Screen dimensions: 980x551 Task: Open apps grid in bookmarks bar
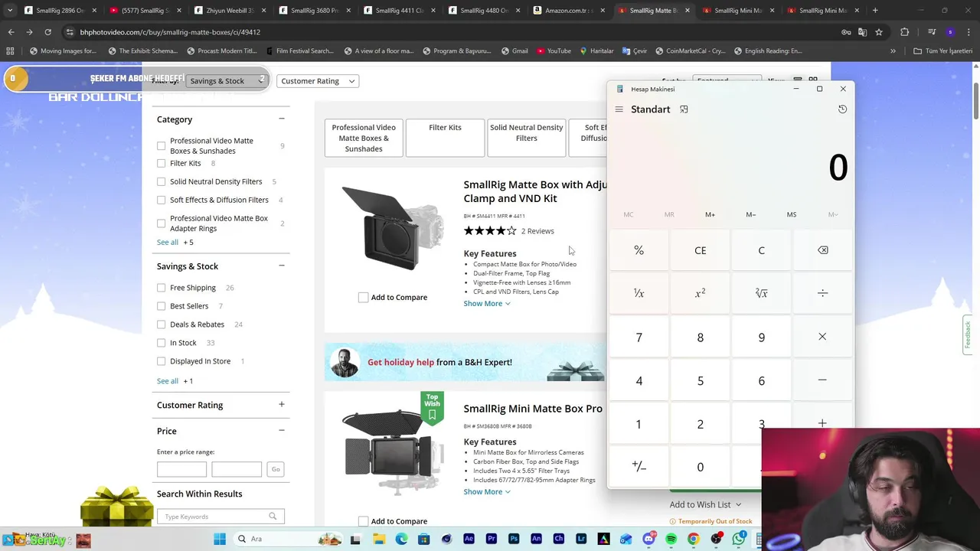(10, 51)
